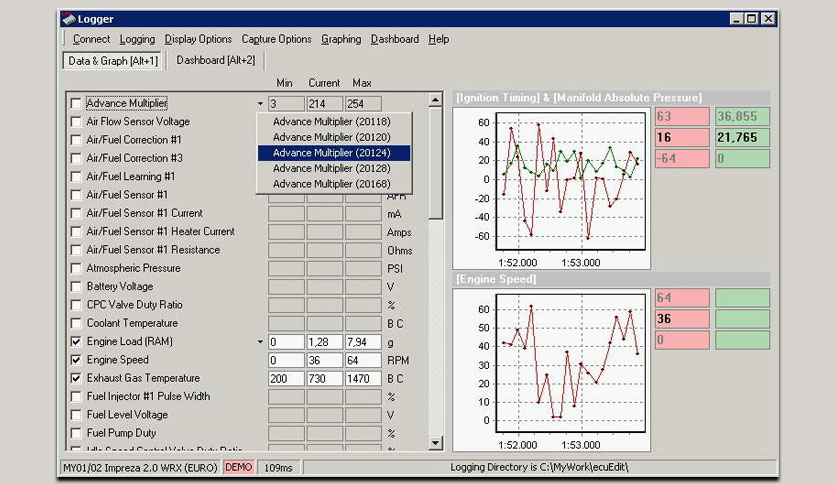This screenshot has height=484, width=836.
Task: Click Advance Multiplier Min field showing 3
Action: click(x=286, y=103)
